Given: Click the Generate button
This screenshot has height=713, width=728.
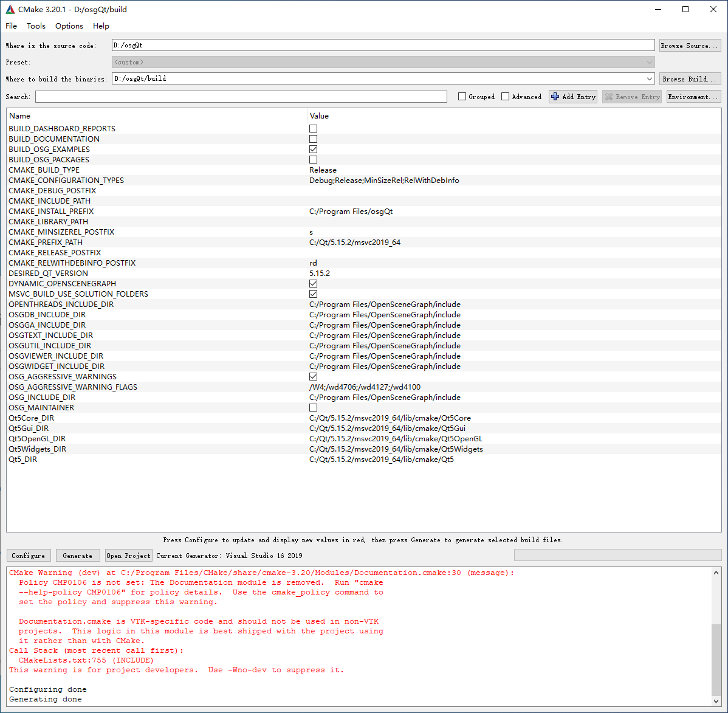Looking at the screenshot, I should (x=78, y=555).
